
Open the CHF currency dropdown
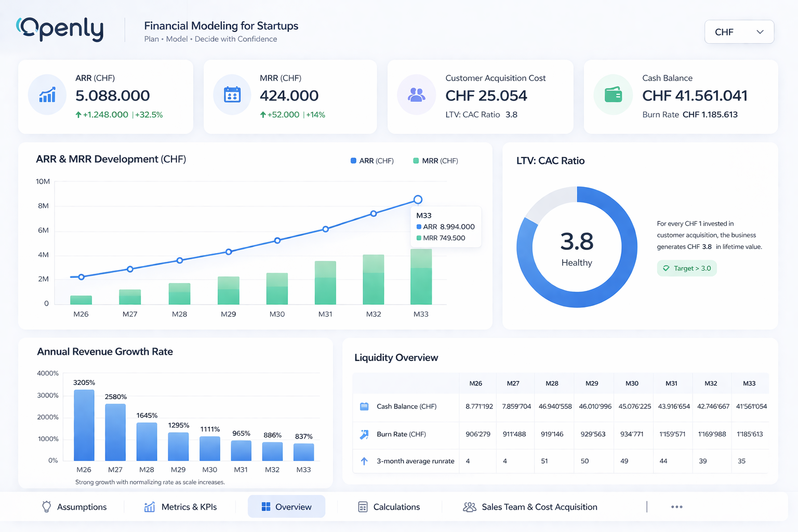739,32
